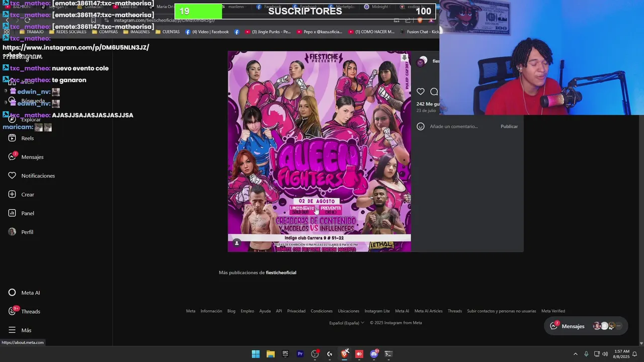The width and height of the screenshot is (644, 362).
Task: Open Meta AI from the sidebar
Action: tap(24, 293)
